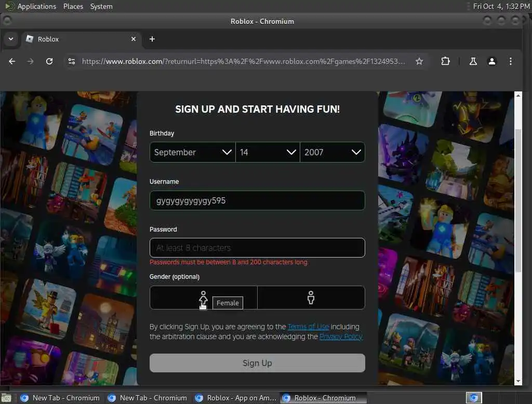Click the scrollbar up arrow
Screen dimensions: 532x404
[518, 96]
